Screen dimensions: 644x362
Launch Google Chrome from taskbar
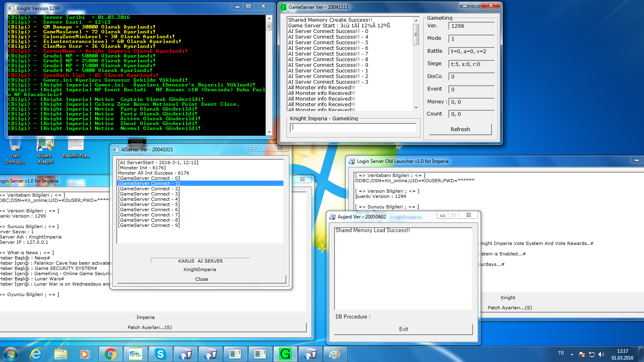tap(111, 354)
